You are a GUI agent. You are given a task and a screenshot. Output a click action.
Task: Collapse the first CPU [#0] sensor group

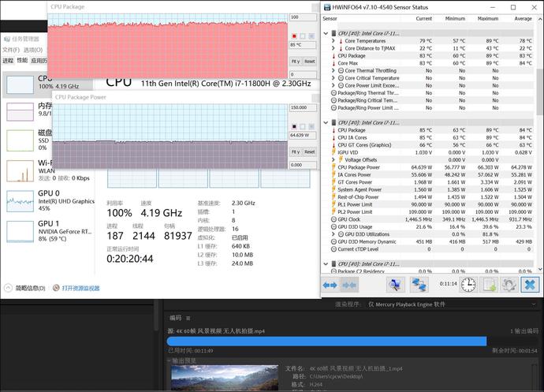326,33
